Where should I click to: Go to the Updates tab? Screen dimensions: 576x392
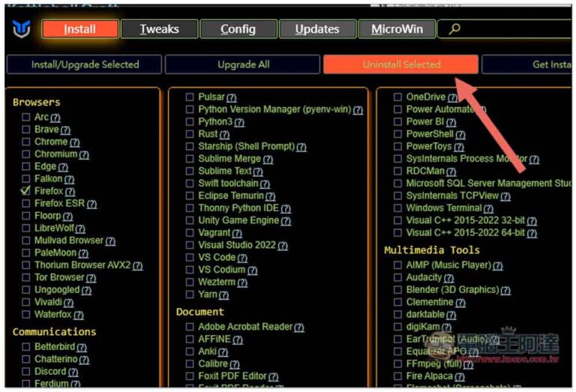coord(316,29)
